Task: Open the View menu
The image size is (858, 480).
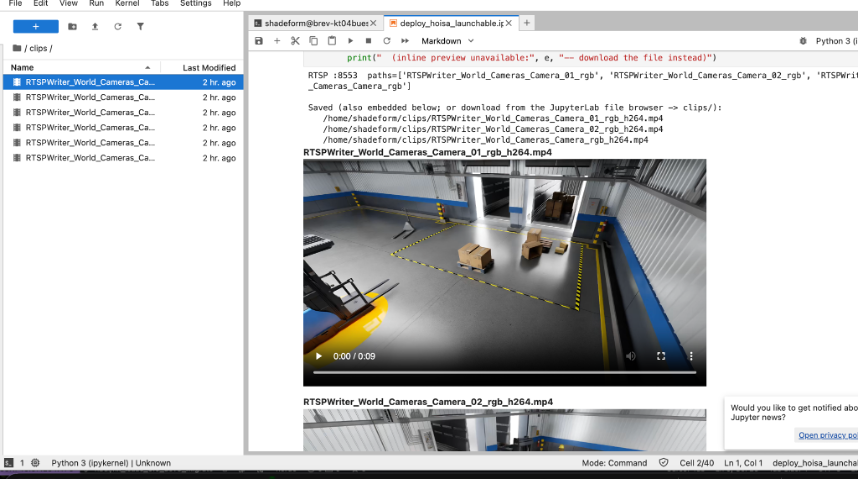Action: [x=68, y=3]
